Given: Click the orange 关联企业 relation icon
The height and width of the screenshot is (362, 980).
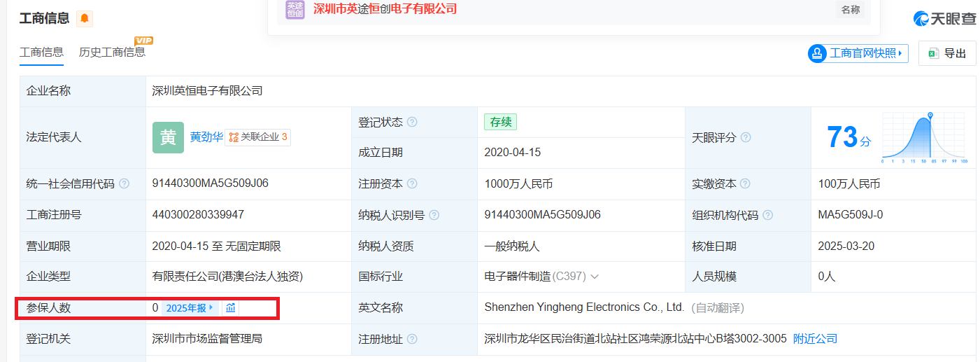Looking at the screenshot, I should click(234, 137).
